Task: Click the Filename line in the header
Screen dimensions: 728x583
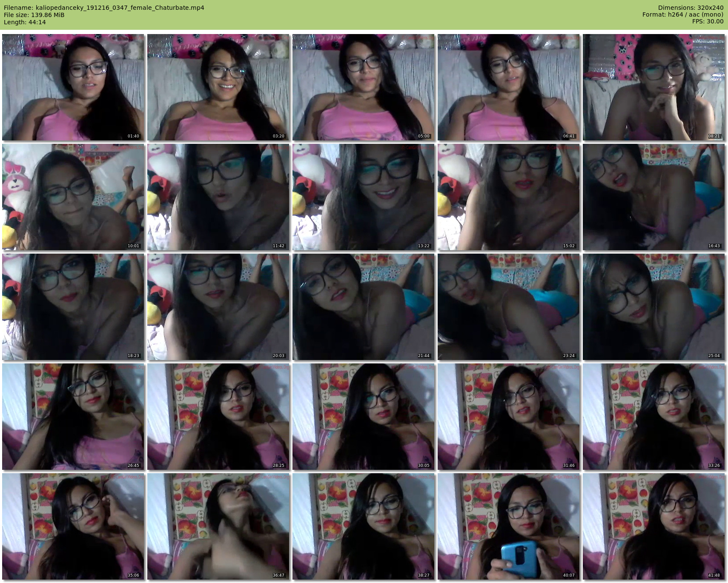Action: point(104,8)
